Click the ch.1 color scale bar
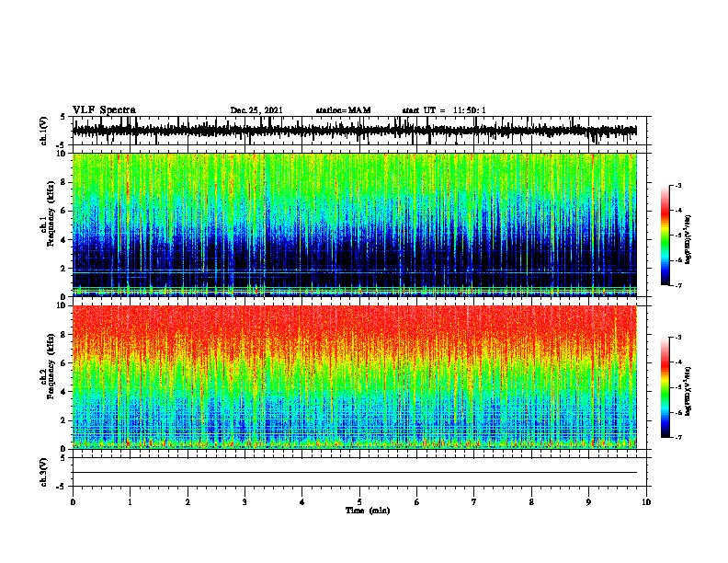 point(665,236)
